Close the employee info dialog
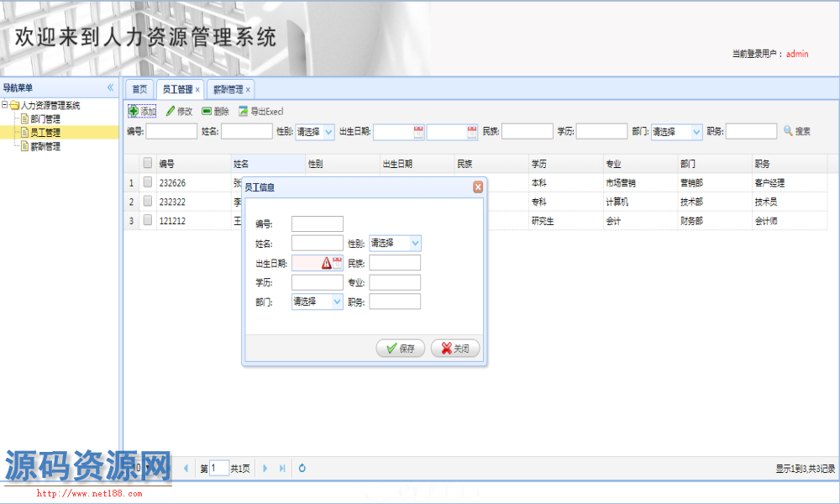Image resolution: width=840 pixels, height=504 pixels. (x=478, y=187)
